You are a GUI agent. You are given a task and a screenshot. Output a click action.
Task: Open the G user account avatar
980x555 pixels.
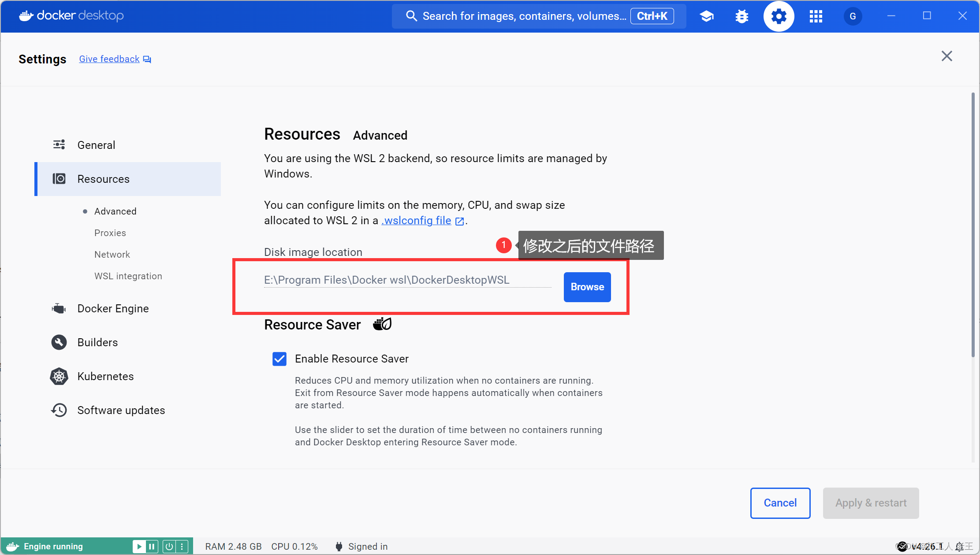(853, 16)
